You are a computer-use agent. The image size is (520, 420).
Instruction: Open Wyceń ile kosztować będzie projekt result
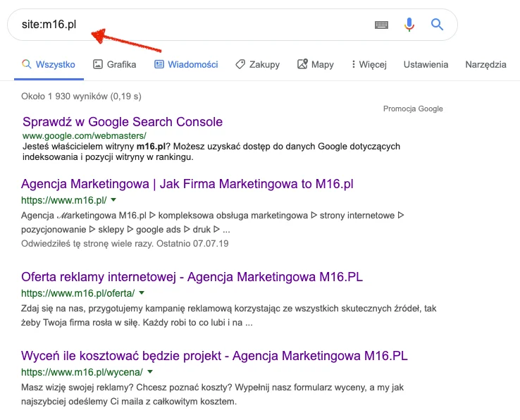coord(214,356)
